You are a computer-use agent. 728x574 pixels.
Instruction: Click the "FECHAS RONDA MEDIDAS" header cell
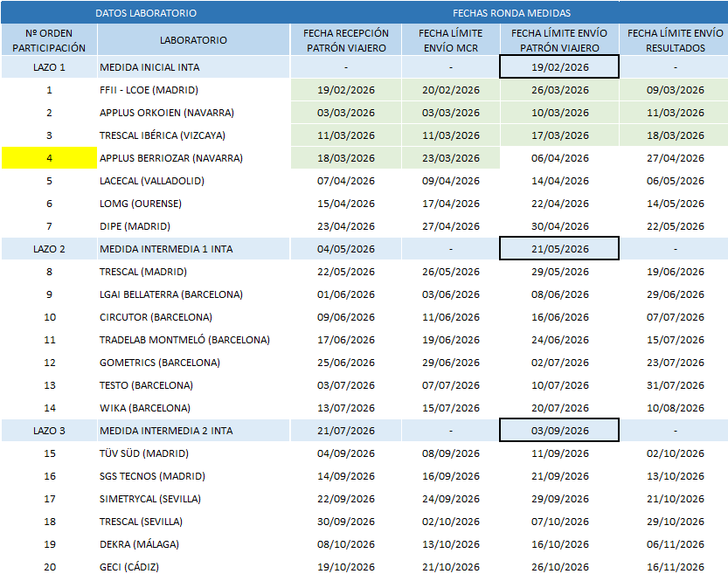coord(511,13)
